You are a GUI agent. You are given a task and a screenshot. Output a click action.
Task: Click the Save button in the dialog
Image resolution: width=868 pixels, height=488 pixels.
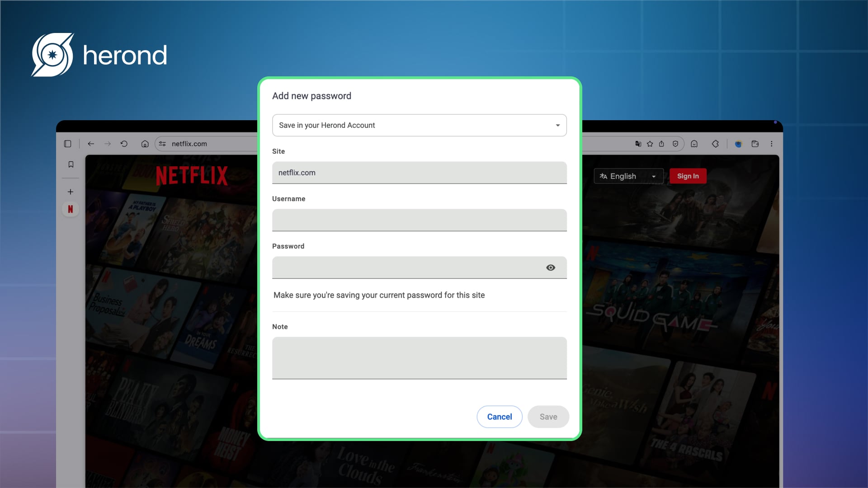(548, 417)
